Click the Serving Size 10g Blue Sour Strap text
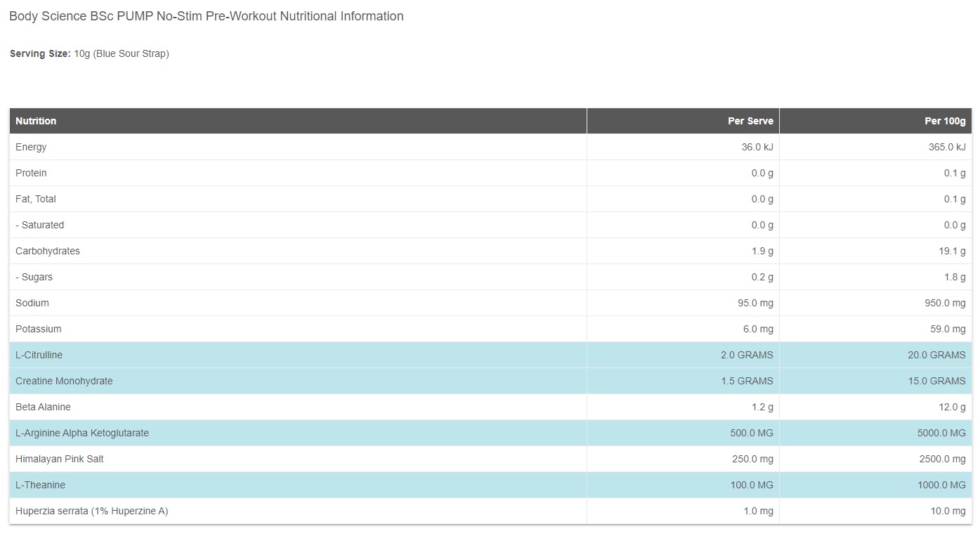This screenshot has width=980, height=534. pyautogui.click(x=89, y=53)
